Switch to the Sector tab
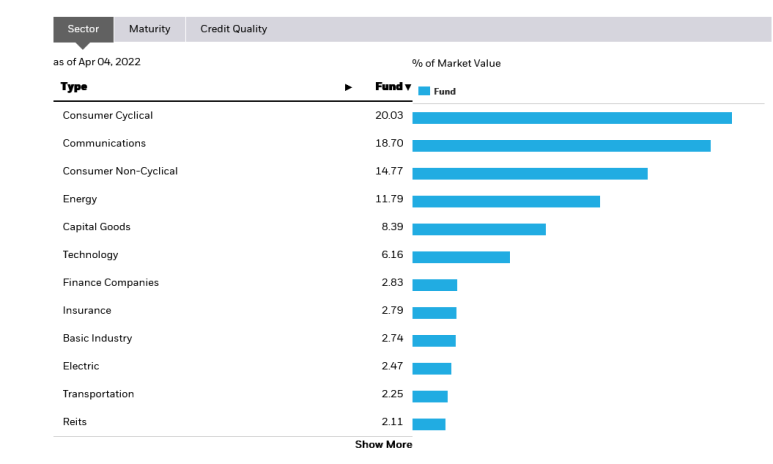This screenshot has width=773, height=464. click(83, 29)
